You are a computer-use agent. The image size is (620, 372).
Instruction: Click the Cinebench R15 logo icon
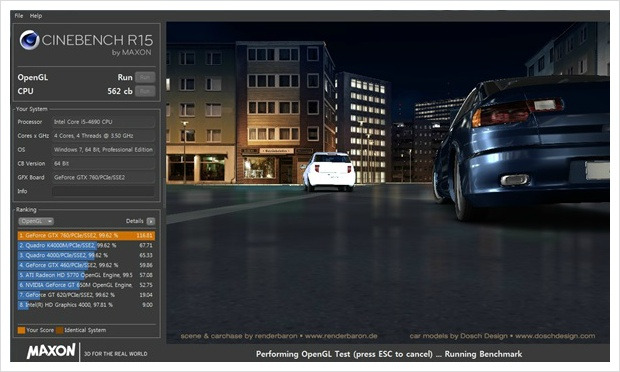pyautogui.click(x=30, y=40)
